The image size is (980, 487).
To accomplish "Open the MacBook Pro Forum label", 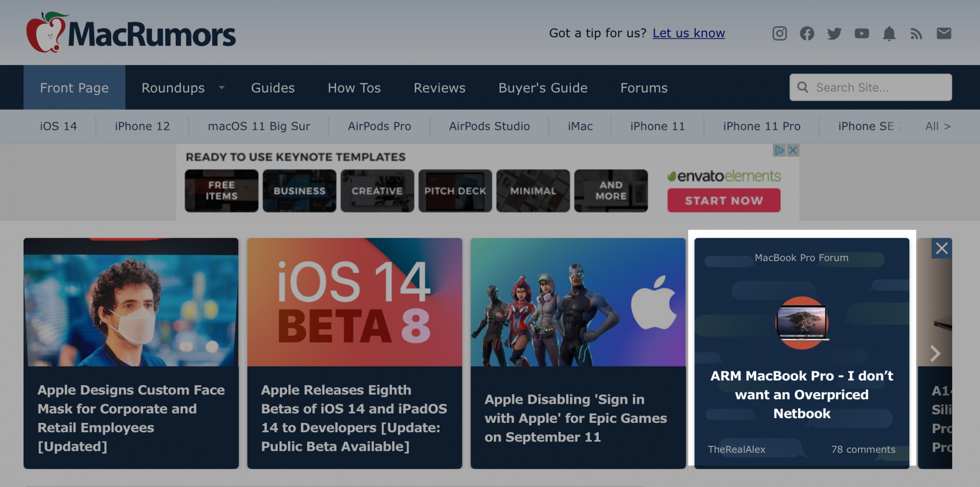I will point(802,258).
